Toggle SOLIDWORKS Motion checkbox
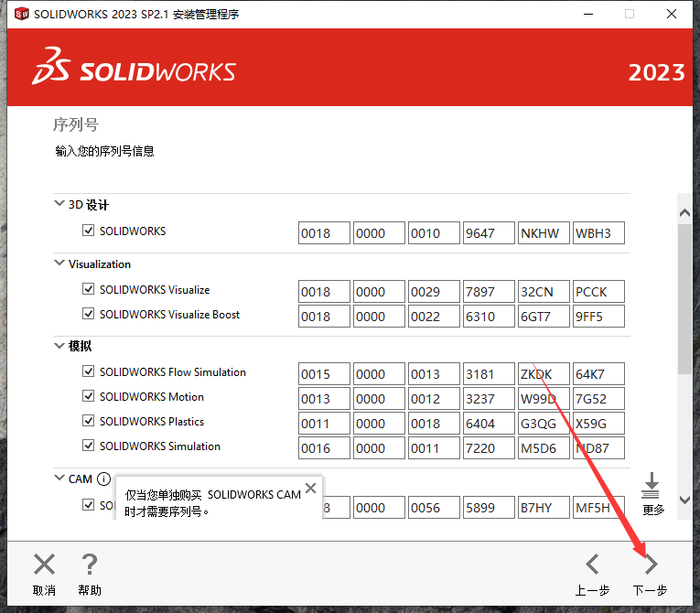 coord(89,396)
